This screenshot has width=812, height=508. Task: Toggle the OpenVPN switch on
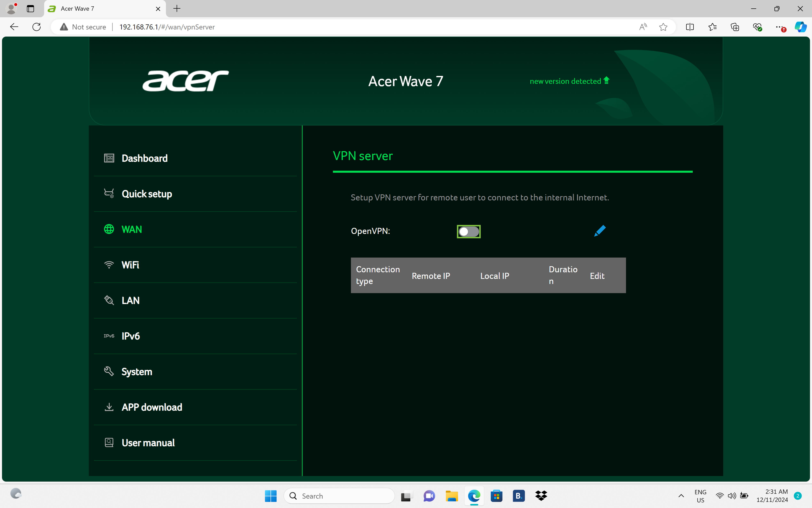pos(469,232)
